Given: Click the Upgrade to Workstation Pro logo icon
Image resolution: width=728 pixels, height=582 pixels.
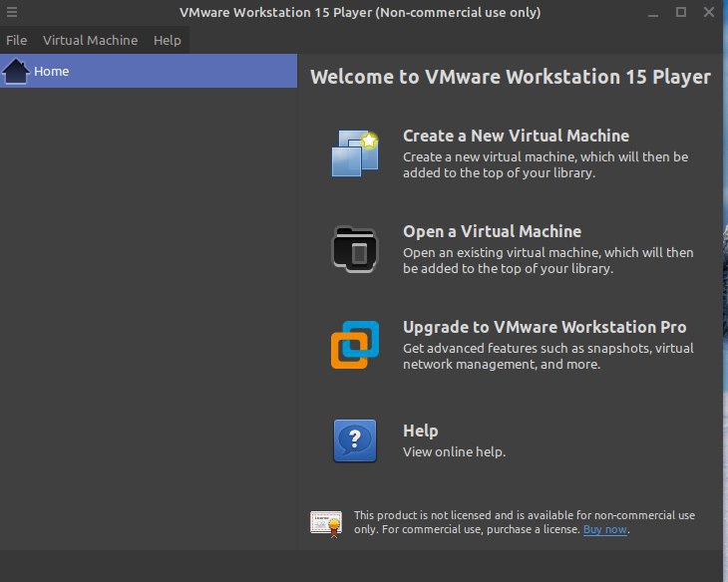Looking at the screenshot, I should pos(355,345).
